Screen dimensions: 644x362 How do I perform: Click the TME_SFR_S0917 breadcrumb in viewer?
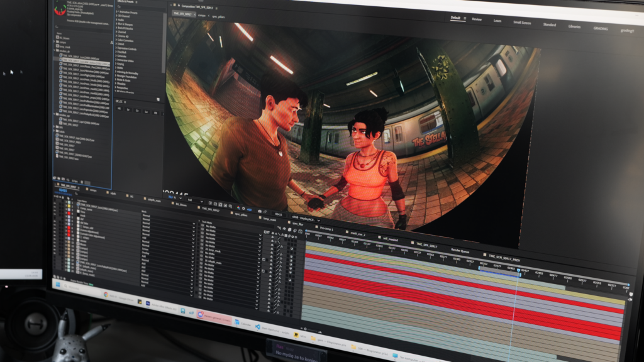click(x=182, y=14)
